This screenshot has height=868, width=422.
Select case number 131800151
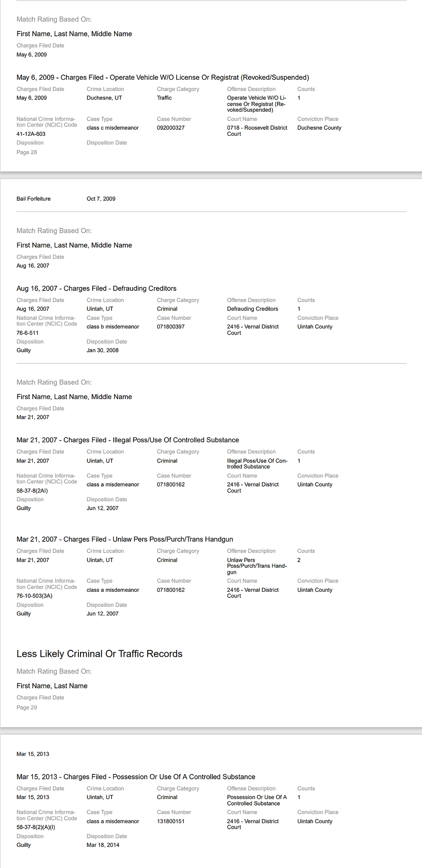(x=171, y=821)
